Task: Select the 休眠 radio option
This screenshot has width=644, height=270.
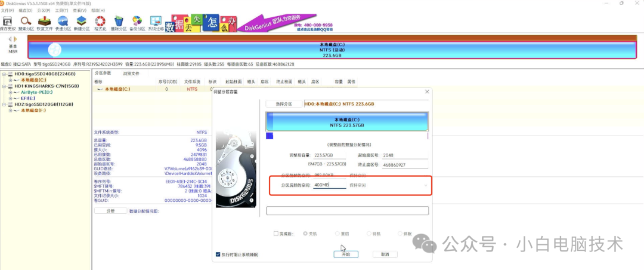Action: tap(400, 234)
